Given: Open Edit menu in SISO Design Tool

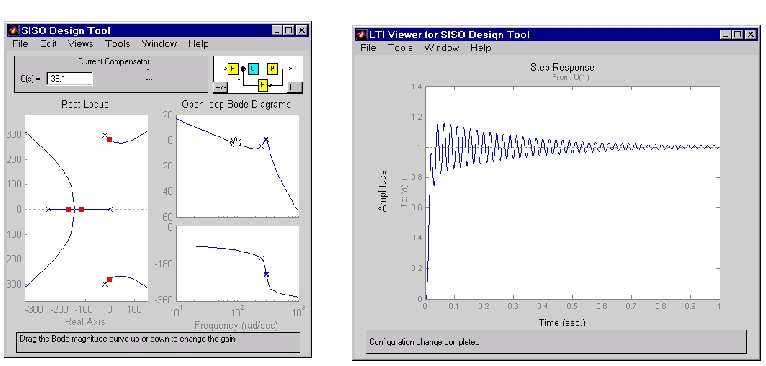Looking at the screenshot, I should pyautogui.click(x=48, y=43).
